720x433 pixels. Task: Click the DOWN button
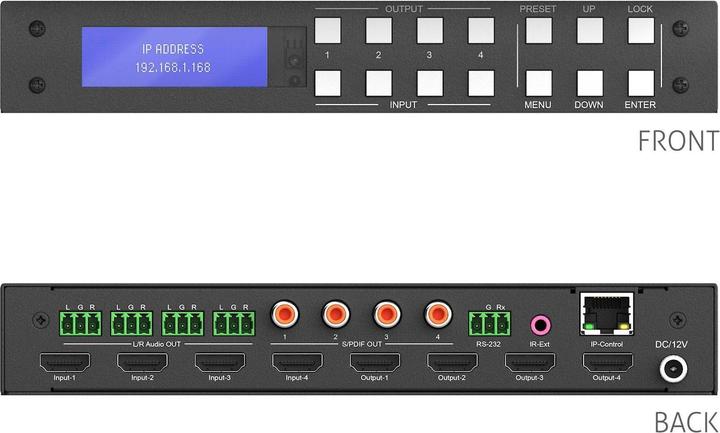click(590, 83)
